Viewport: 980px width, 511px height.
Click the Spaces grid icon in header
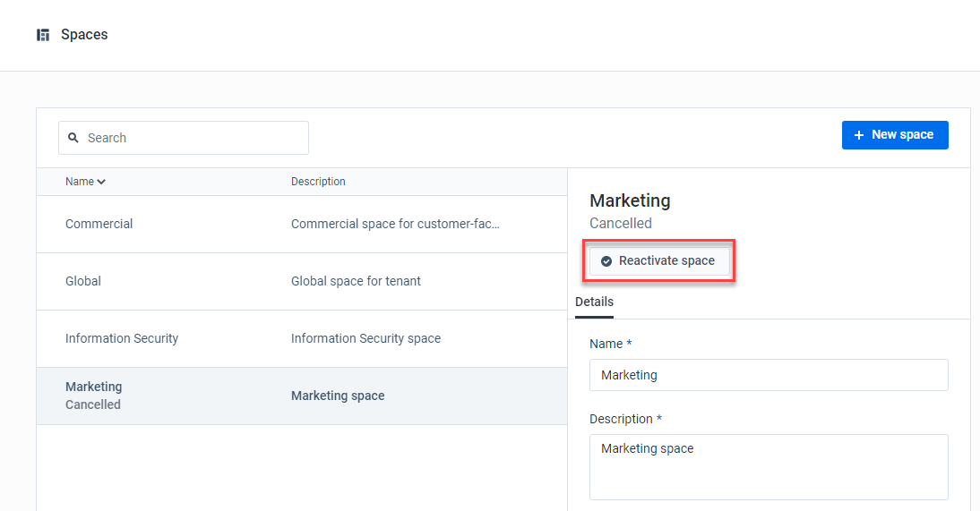[x=43, y=35]
